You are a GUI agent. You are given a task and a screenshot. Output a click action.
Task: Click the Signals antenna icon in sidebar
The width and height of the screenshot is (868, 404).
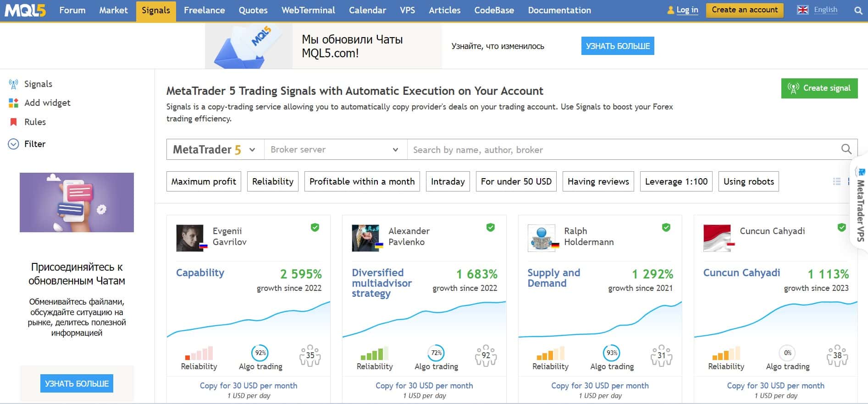point(13,84)
